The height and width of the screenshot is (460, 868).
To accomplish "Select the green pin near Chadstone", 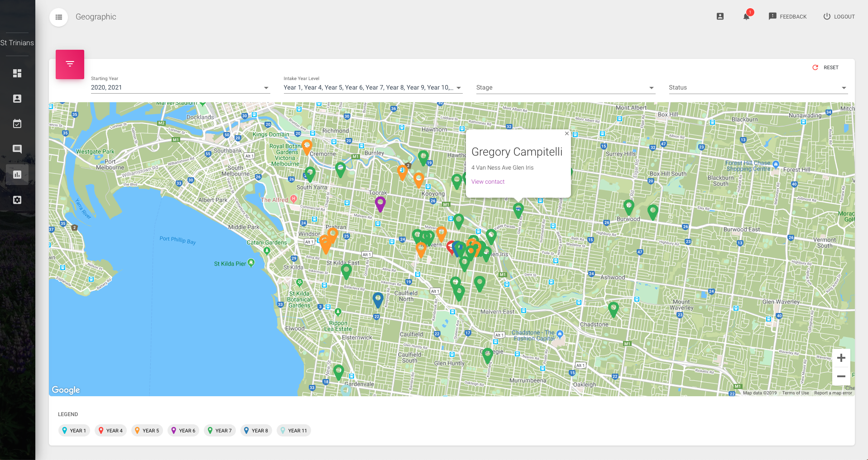I will (x=614, y=309).
